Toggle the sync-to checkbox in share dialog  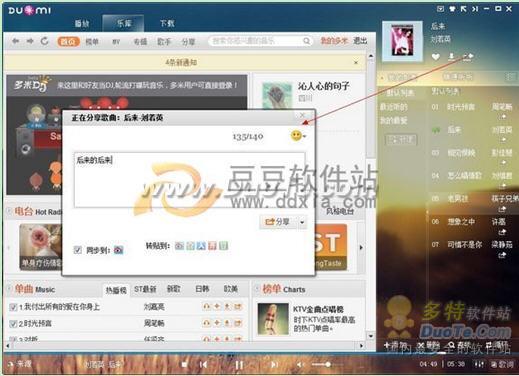[78, 250]
